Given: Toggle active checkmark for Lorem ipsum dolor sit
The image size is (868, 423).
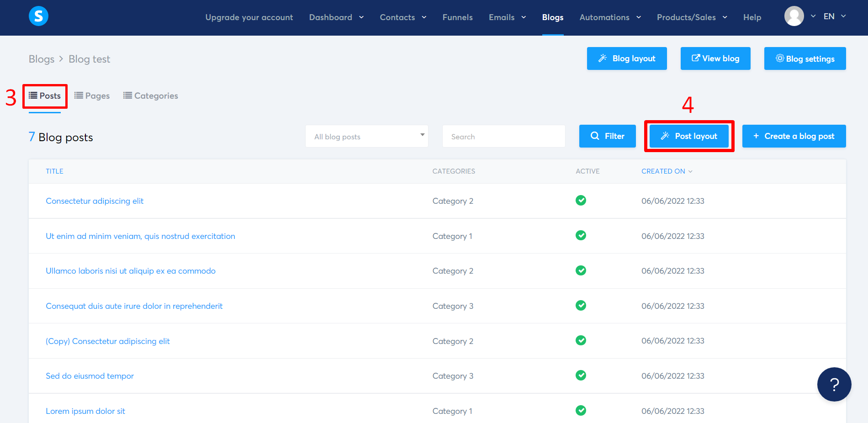Looking at the screenshot, I should pos(581,410).
